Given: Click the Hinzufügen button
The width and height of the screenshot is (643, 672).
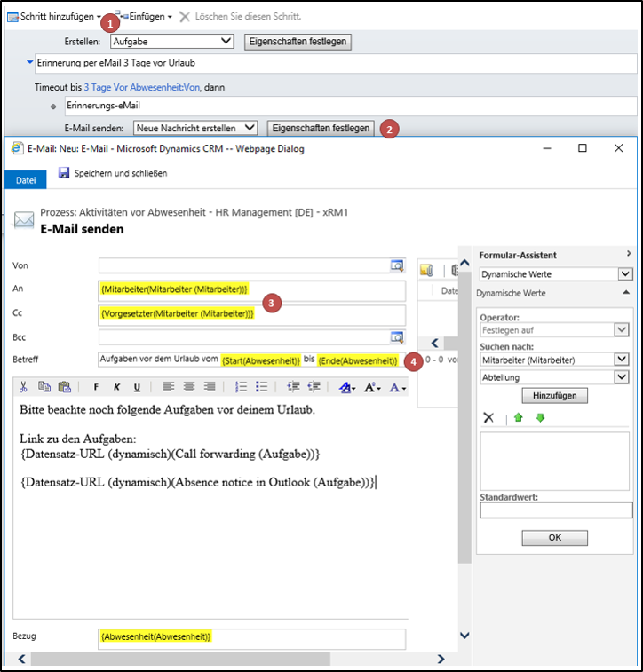Looking at the screenshot, I should pyautogui.click(x=555, y=396).
